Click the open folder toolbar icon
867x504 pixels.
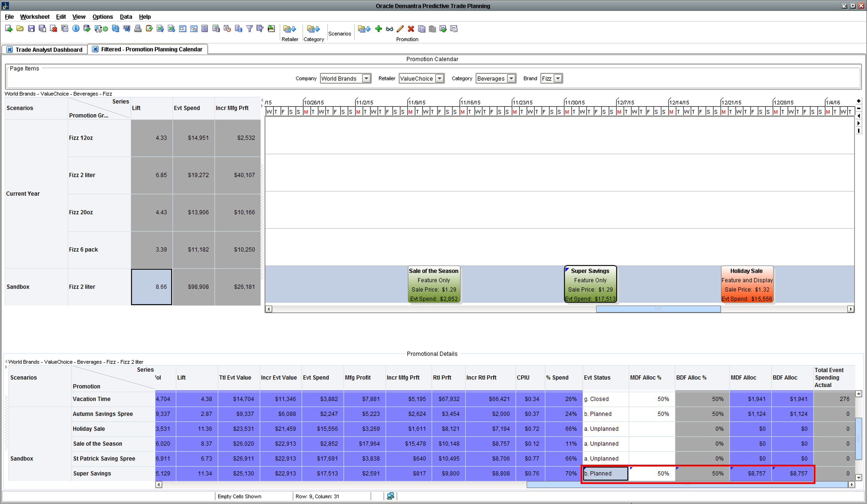20,29
